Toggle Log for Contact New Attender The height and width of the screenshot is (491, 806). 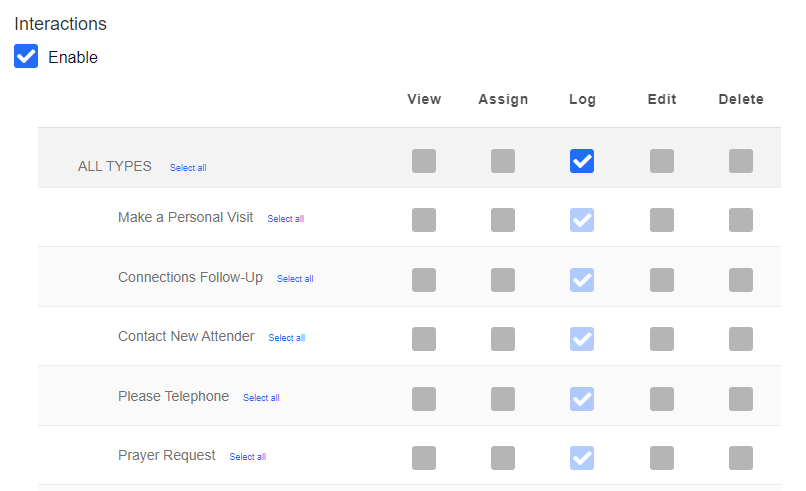[x=582, y=339]
